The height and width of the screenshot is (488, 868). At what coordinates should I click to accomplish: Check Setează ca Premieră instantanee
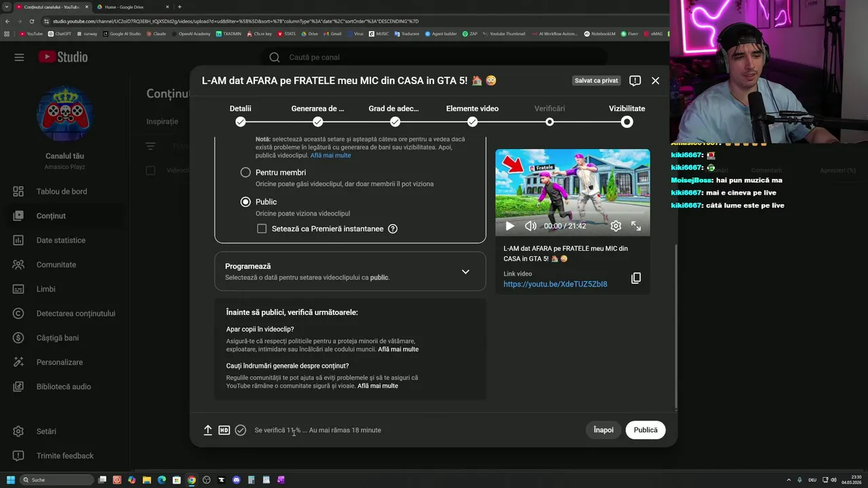262,228
